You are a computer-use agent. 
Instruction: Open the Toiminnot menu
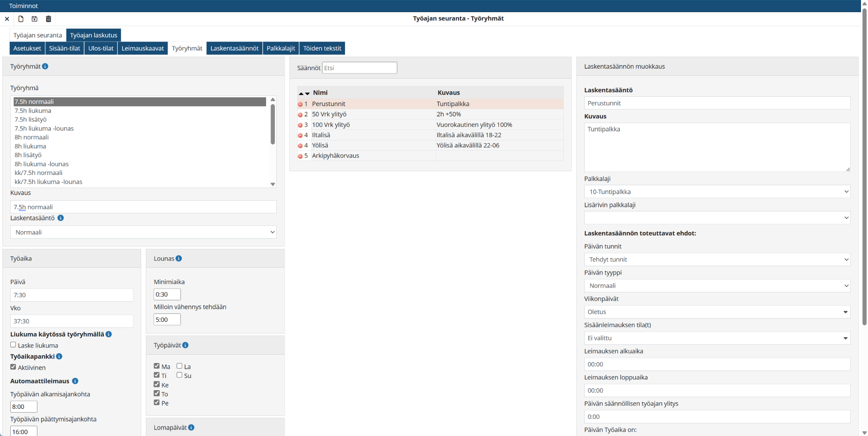(23, 6)
